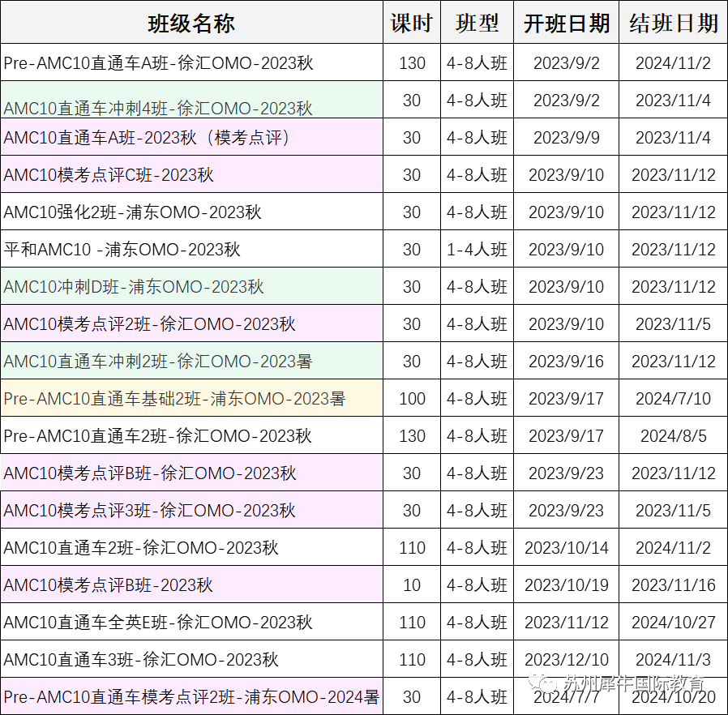
Task: Select AMC10直通车冲刺4班-徐汇OMO-2023秋 cell
Action: [191, 100]
